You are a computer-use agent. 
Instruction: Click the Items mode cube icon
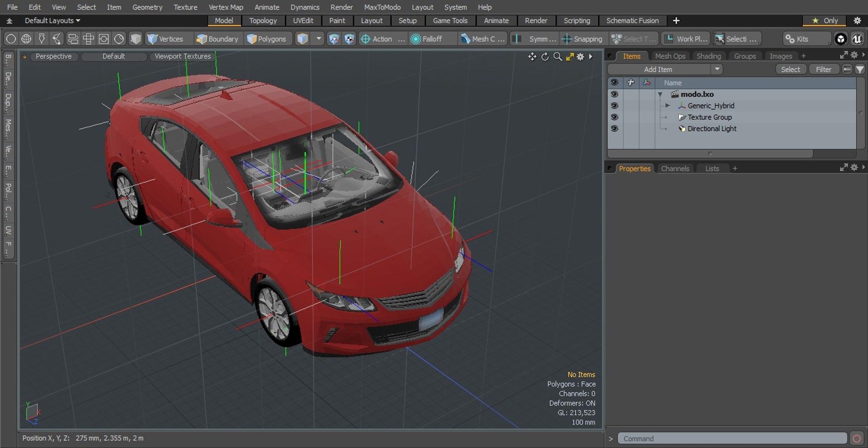click(302, 39)
